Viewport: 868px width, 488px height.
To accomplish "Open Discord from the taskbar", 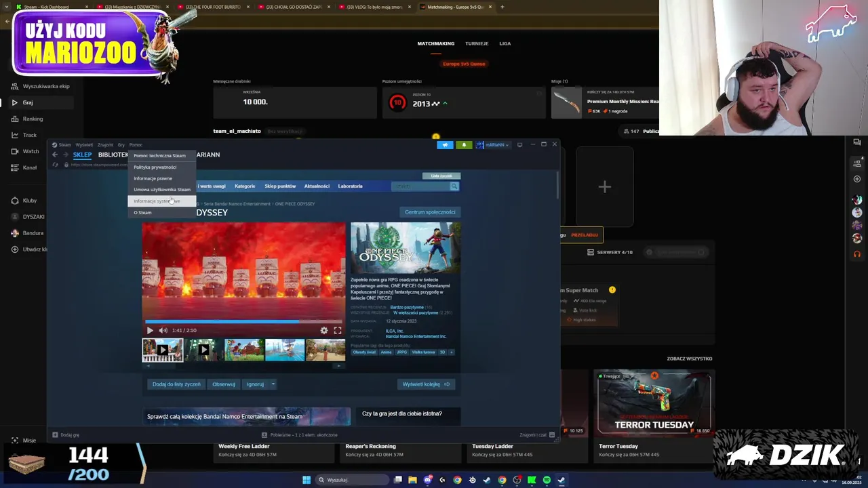I will 428,480.
